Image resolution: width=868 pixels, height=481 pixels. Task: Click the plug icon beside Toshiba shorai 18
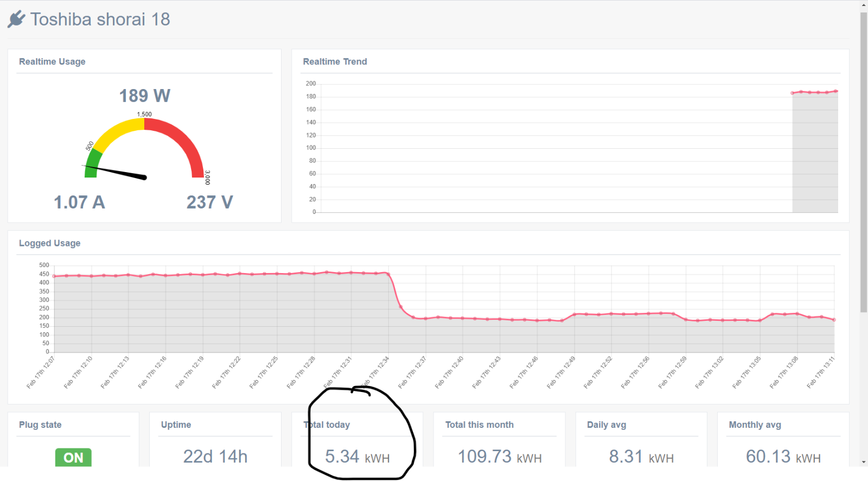[x=16, y=19]
